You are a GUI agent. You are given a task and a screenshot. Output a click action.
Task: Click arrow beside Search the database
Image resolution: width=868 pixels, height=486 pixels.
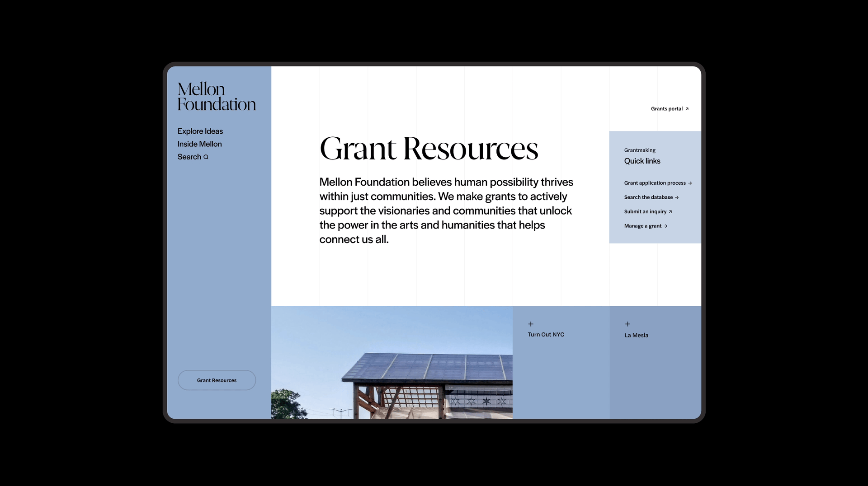(677, 197)
